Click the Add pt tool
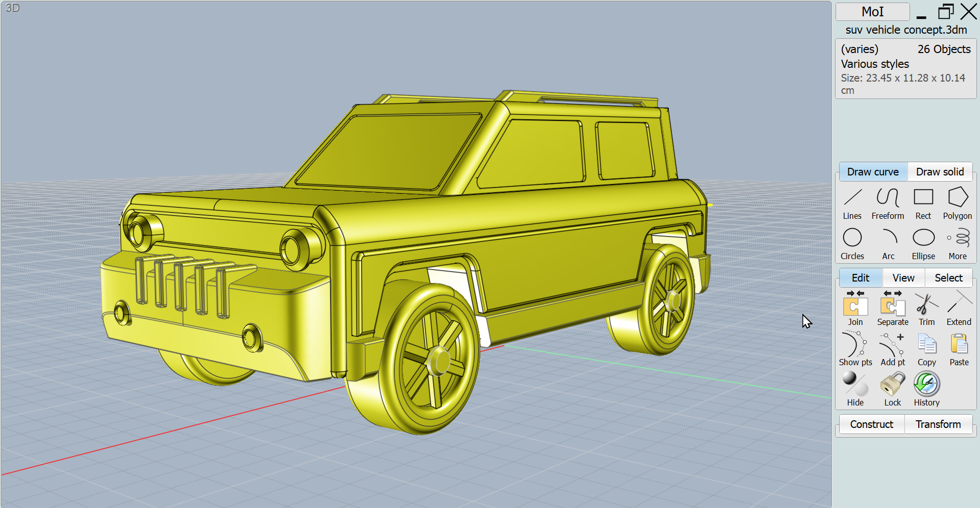The image size is (980, 508). point(893,349)
